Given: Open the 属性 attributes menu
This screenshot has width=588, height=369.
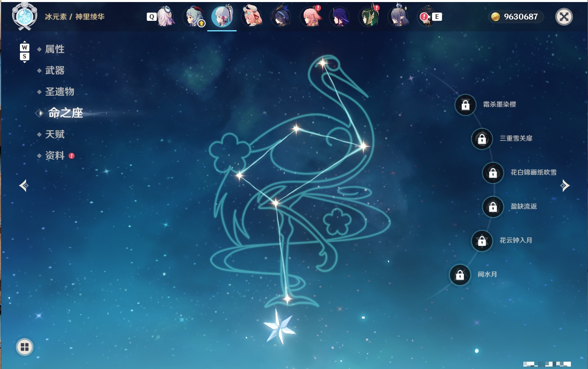Looking at the screenshot, I should (55, 49).
